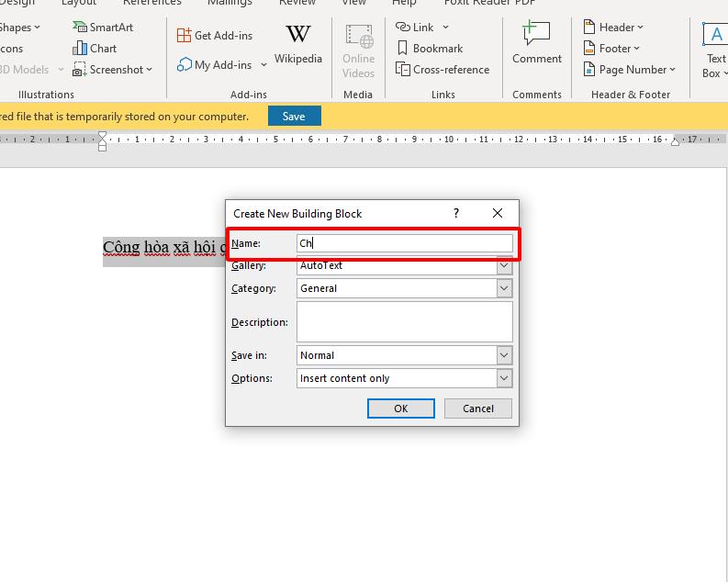Image resolution: width=728 pixels, height=582 pixels.
Task: Expand the Gallery combo box
Action: click(x=504, y=265)
